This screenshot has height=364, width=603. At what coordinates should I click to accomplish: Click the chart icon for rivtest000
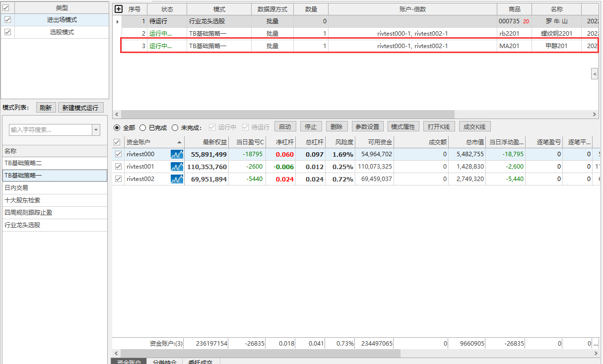pos(177,154)
